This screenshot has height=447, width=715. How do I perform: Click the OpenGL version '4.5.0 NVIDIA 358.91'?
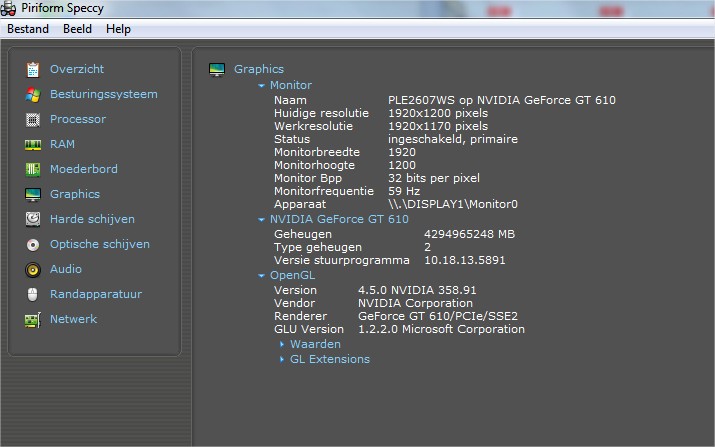(417, 290)
